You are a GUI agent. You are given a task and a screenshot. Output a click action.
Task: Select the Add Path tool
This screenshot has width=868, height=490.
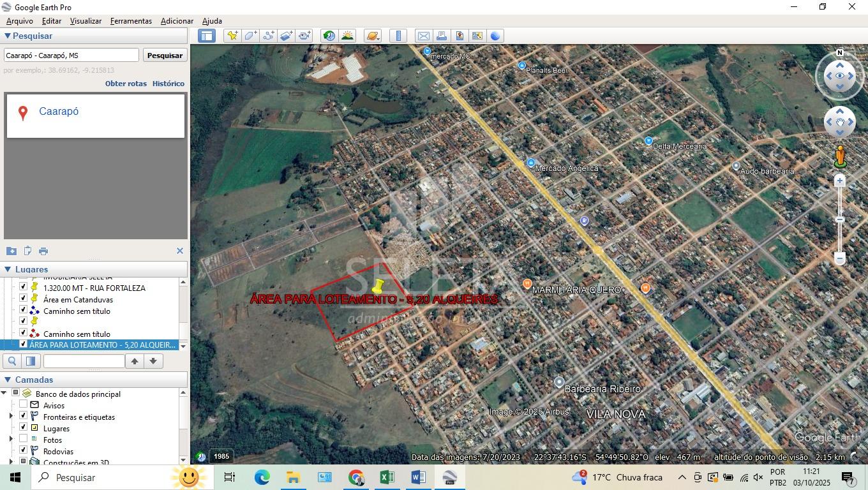268,36
